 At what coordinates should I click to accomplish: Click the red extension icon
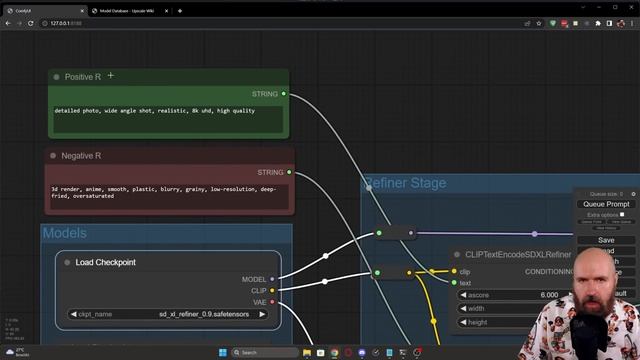(x=564, y=24)
